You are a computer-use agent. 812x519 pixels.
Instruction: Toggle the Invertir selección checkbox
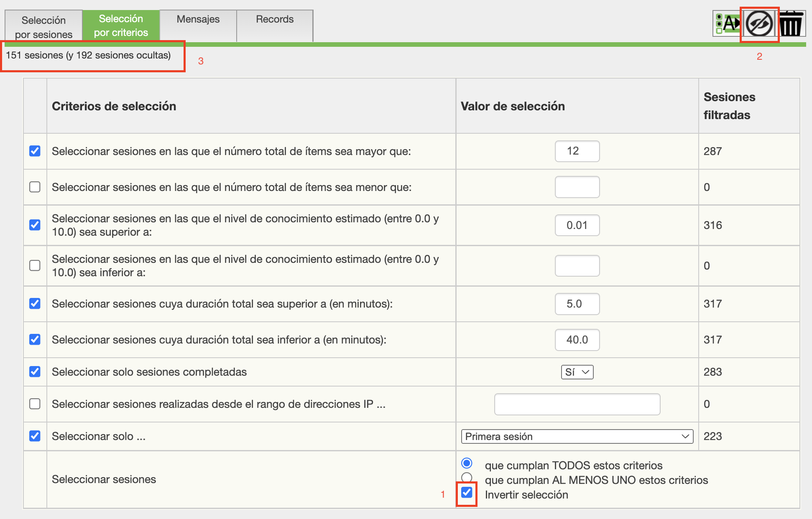(x=467, y=493)
